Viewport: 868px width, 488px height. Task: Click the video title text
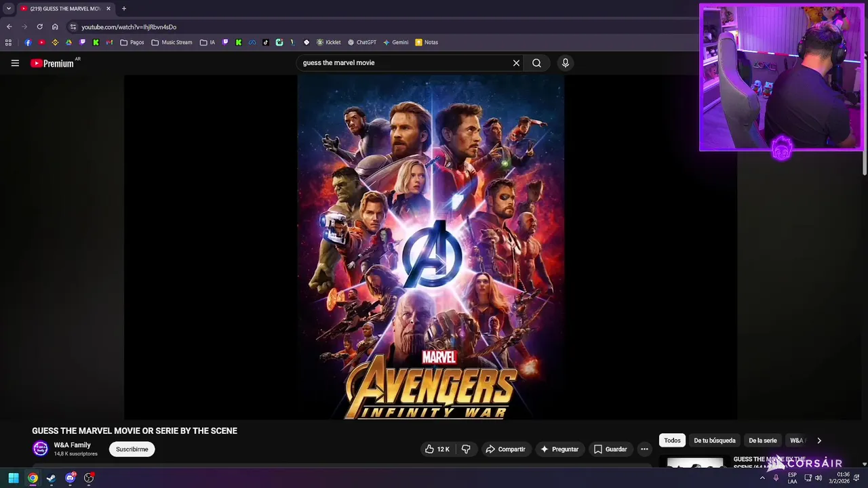pyautogui.click(x=134, y=431)
